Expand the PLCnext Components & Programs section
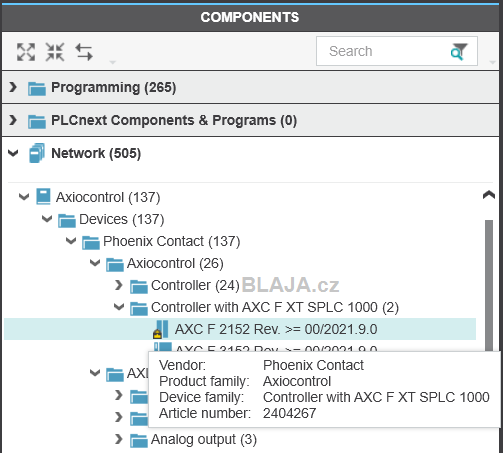The height and width of the screenshot is (453, 503). click(13, 120)
